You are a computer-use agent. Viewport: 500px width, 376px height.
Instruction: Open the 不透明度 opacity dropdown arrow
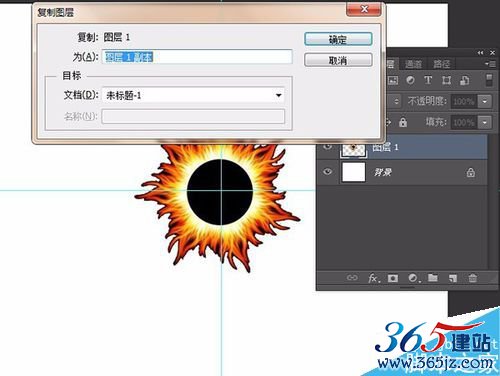coord(485,101)
